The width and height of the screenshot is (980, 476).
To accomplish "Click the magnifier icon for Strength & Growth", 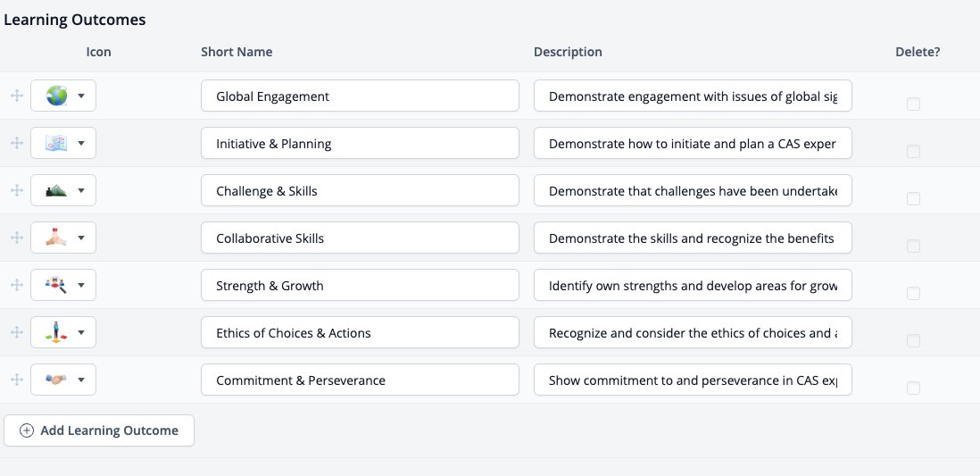I will pyautogui.click(x=56, y=285).
